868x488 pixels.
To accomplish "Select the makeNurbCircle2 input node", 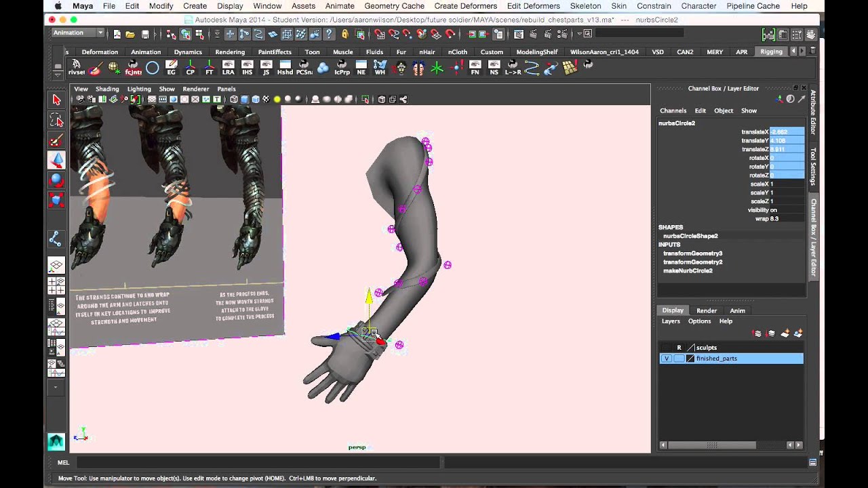I will tap(688, 271).
